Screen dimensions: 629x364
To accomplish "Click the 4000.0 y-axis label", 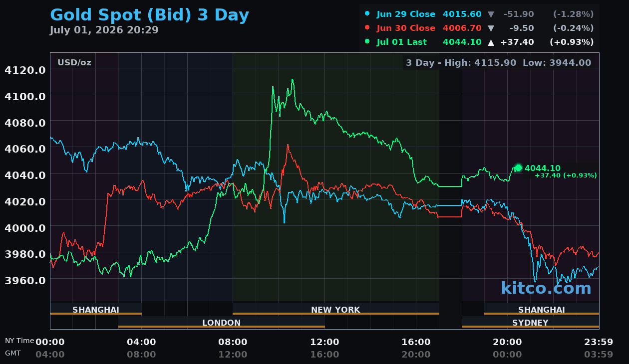I will (x=25, y=227).
